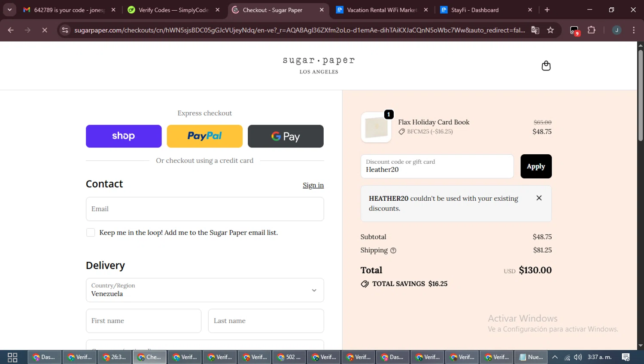
Task: Click the browser back arrow
Action: (x=11, y=30)
